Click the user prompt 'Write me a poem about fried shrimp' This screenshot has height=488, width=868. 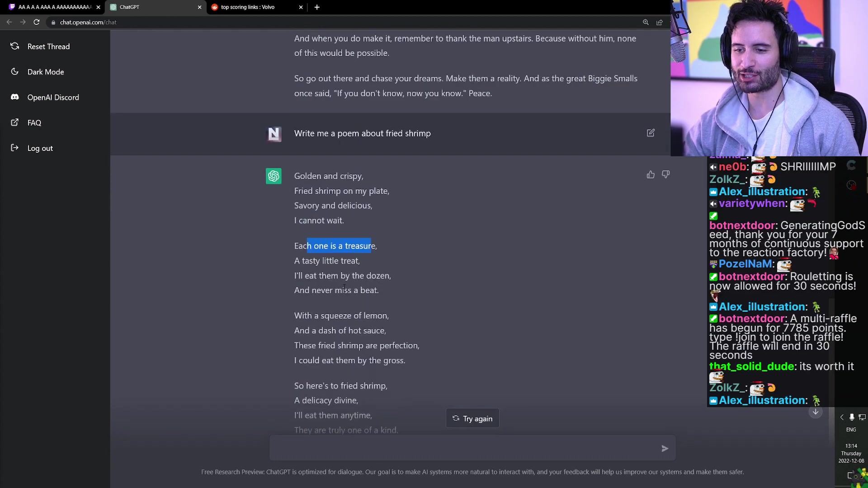pyautogui.click(x=362, y=133)
